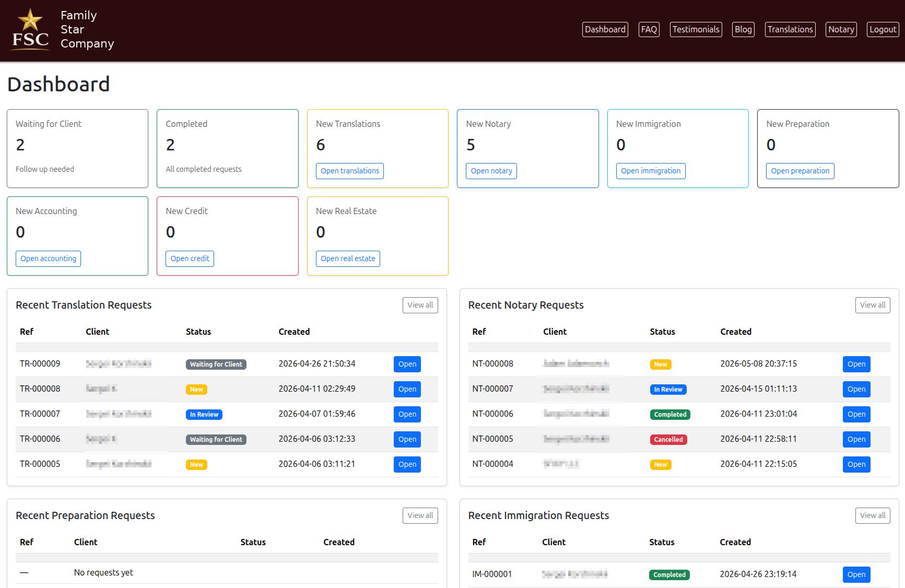This screenshot has width=905, height=588.
Task: Open notary request NT-000004
Action: click(x=856, y=464)
